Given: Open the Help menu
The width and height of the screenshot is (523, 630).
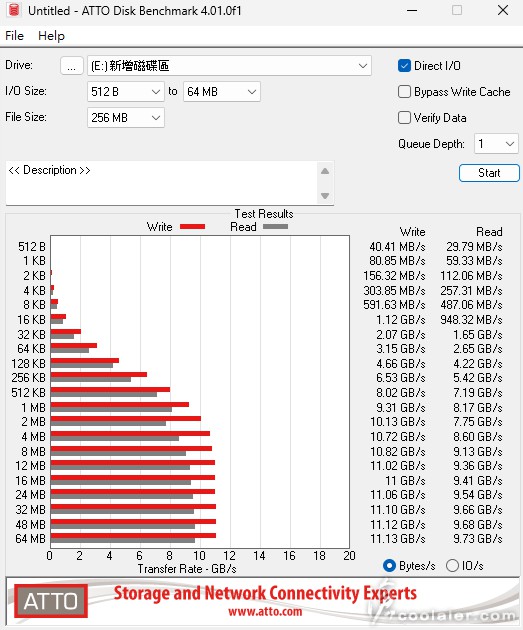Looking at the screenshot, I should click(51, 36).
